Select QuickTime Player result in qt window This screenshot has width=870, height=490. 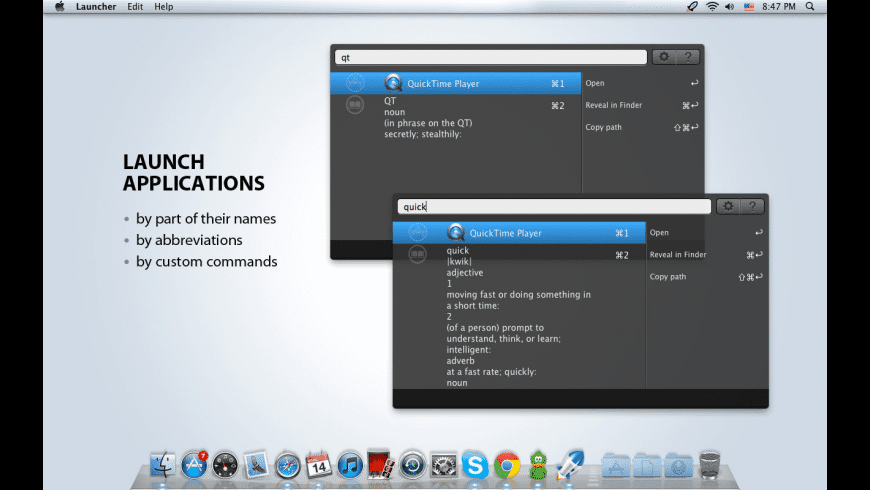click(x=456, y=83)
